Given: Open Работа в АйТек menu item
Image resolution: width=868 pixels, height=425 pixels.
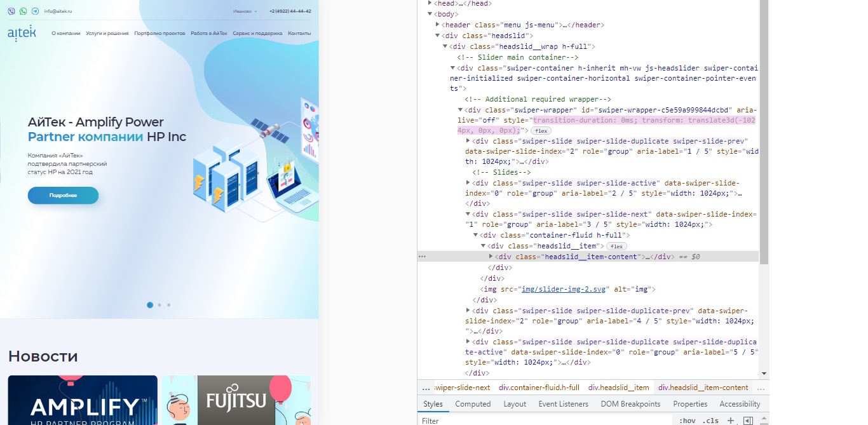Looking at the screenshot, I should coord(209,33).
